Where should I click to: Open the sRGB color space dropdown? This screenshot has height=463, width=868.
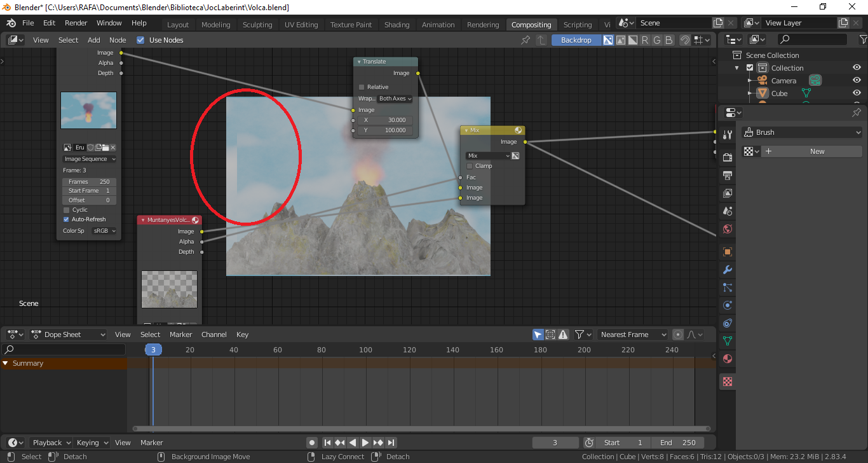tap(104, 231)
